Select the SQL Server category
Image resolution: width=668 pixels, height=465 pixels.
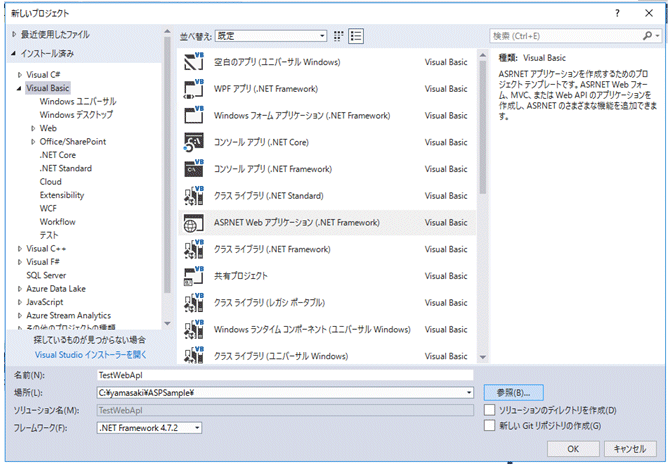(46, 275)
